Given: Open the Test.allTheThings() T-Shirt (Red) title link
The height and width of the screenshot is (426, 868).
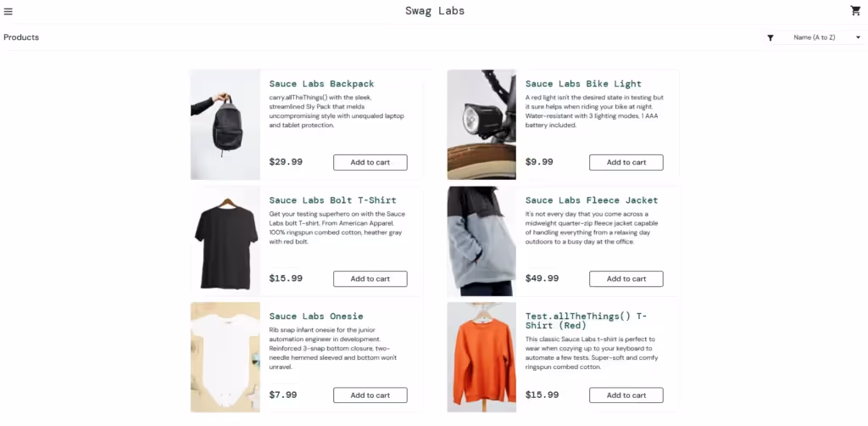Looking at the screenshot, I should pyautogui.click(x=587, y=321).
